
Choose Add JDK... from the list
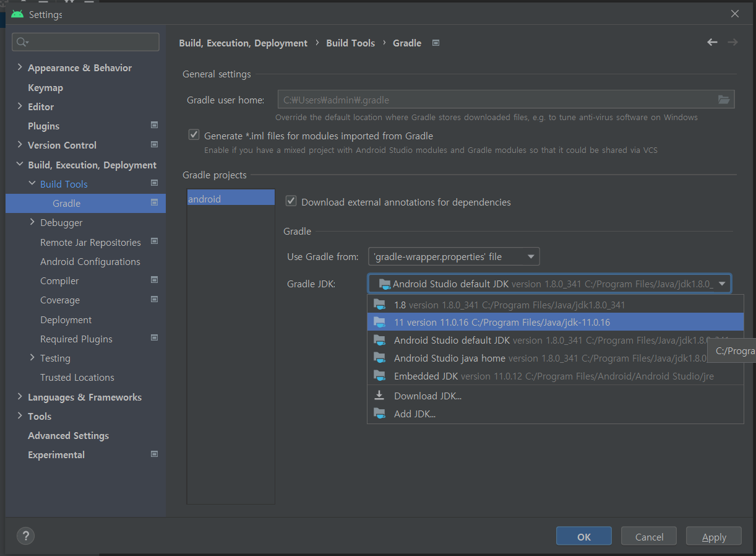click(x=555, y=414)
